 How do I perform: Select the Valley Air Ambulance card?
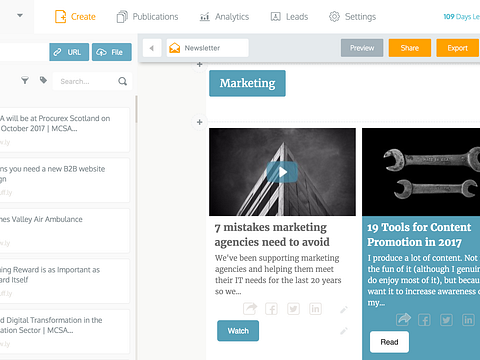[64, 231]
